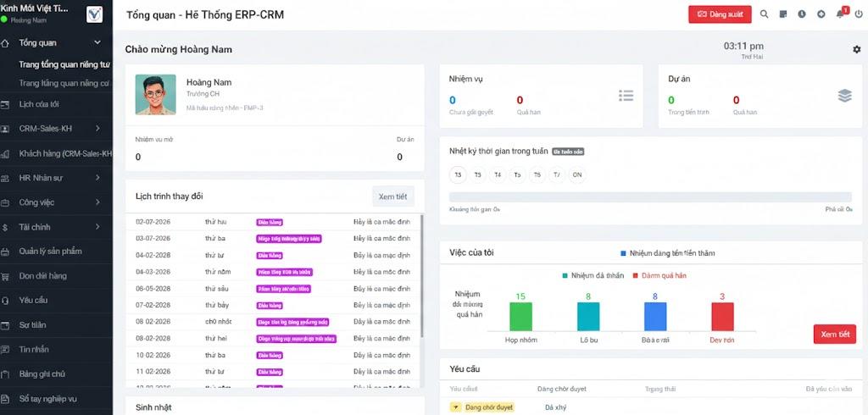Toggle green legend Nhiệm đã thhấn
The image size is (868, 415).
tap(593, 275)
